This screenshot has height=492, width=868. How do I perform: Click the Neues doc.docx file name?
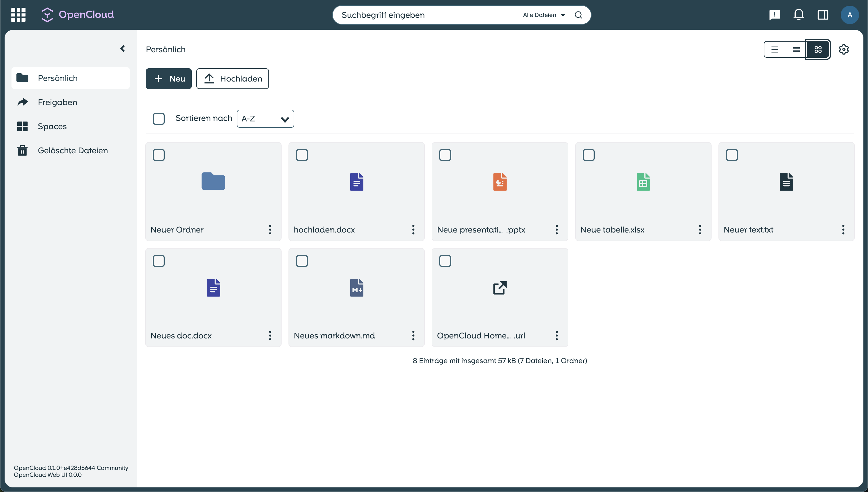(181, 336)
